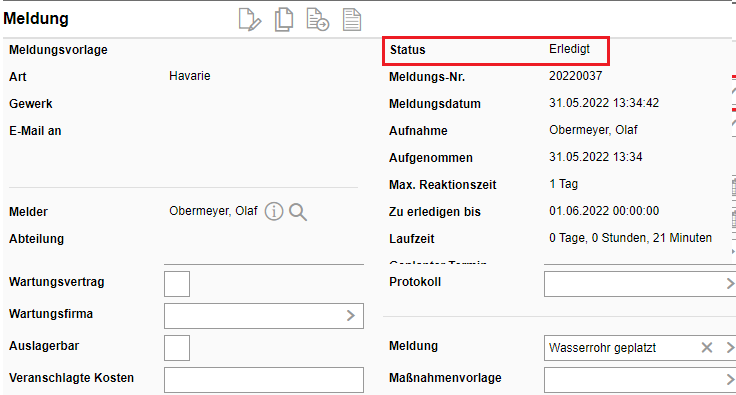
Task: Click Meldung field text Wasserrohr geplatzt
Action: (x=602, y=348)
